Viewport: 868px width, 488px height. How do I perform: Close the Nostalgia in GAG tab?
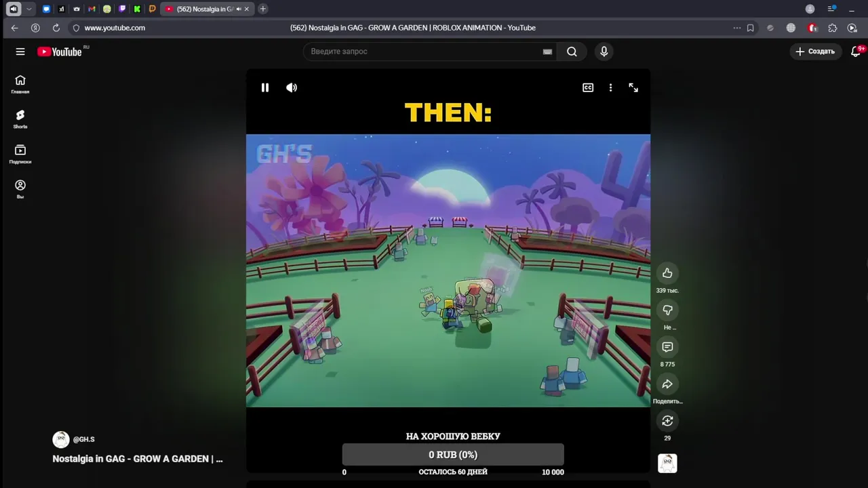click(247, 9)
